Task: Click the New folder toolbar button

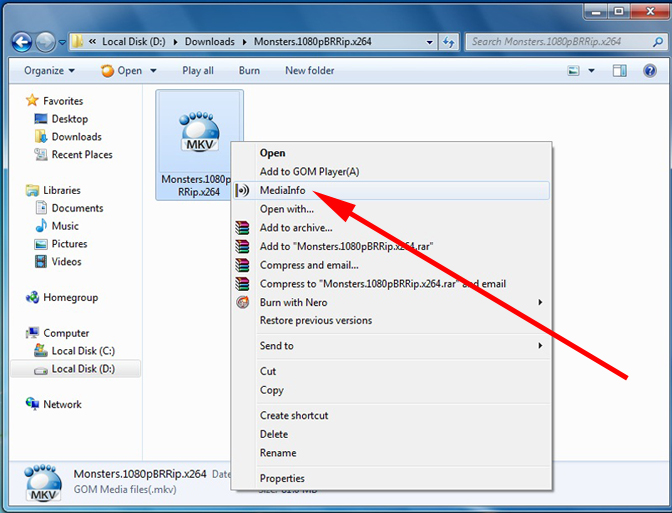Action: coord(309,71)
